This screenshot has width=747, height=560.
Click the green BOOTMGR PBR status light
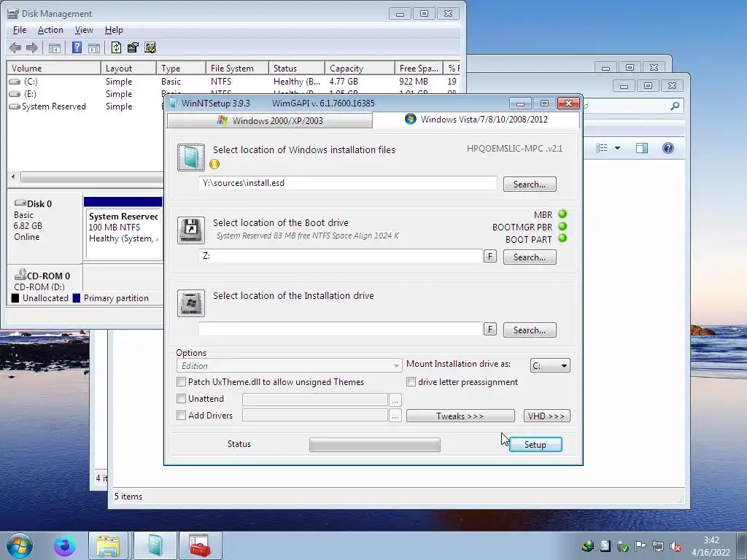[x=562, y=226]
